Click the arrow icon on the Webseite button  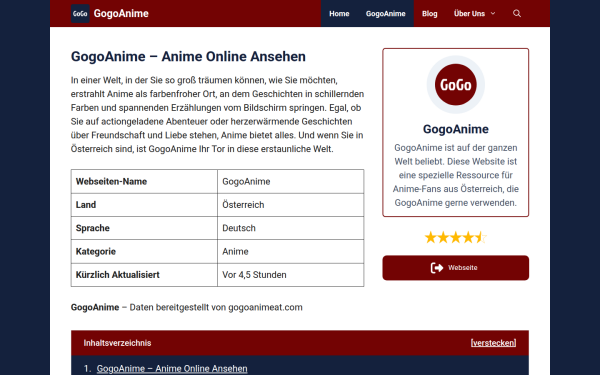point(437,268)
